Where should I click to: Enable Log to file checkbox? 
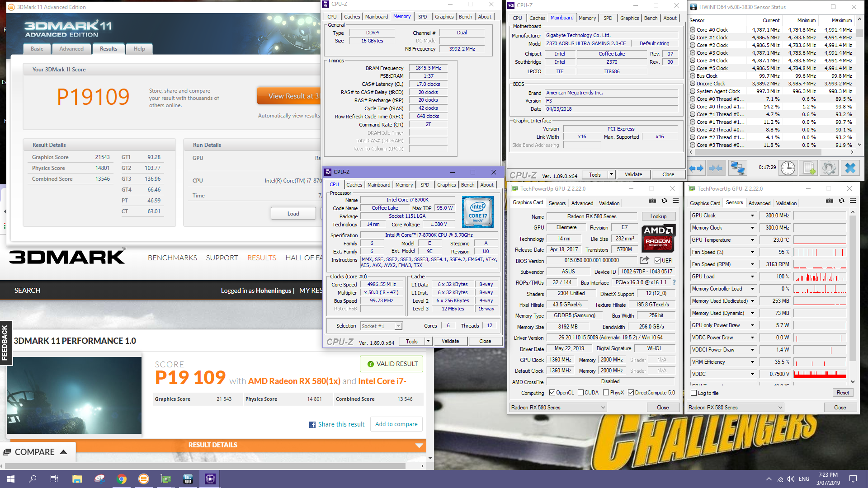pyautogui.click(x=694, y=393)
